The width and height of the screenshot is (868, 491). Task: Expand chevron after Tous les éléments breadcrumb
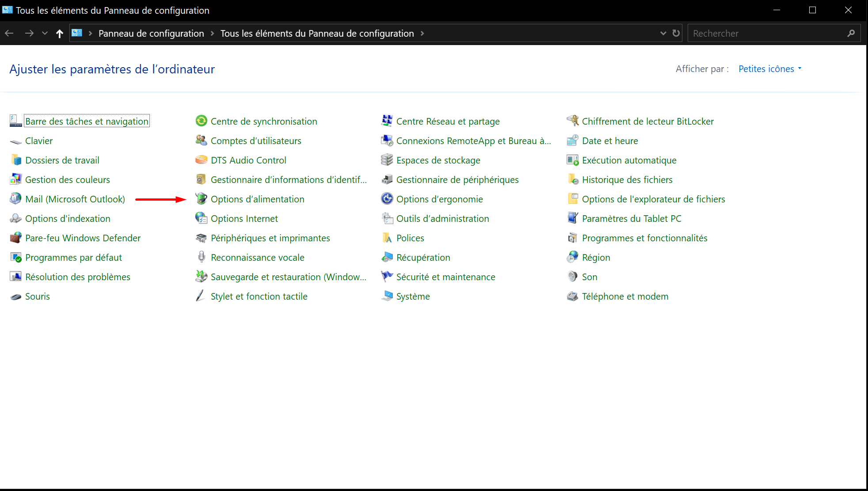422,34
